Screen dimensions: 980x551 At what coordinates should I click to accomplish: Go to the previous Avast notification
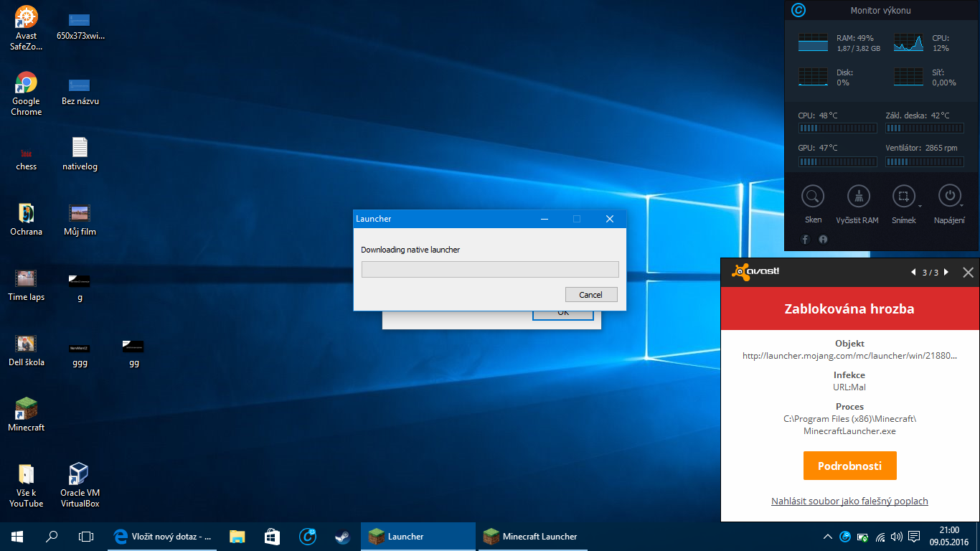click(x=913, y=273)
